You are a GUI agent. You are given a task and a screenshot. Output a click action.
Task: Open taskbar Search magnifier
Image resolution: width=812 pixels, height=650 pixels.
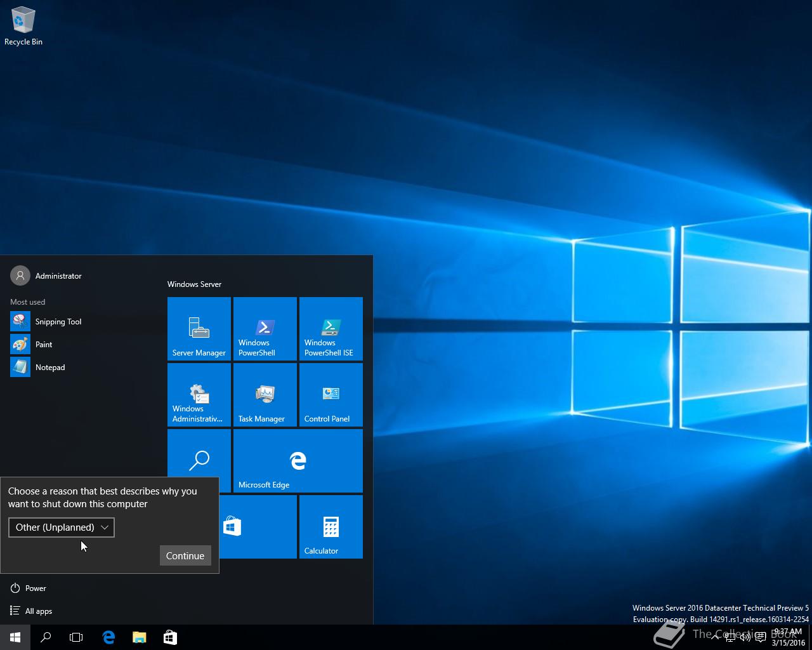(46, 637)
